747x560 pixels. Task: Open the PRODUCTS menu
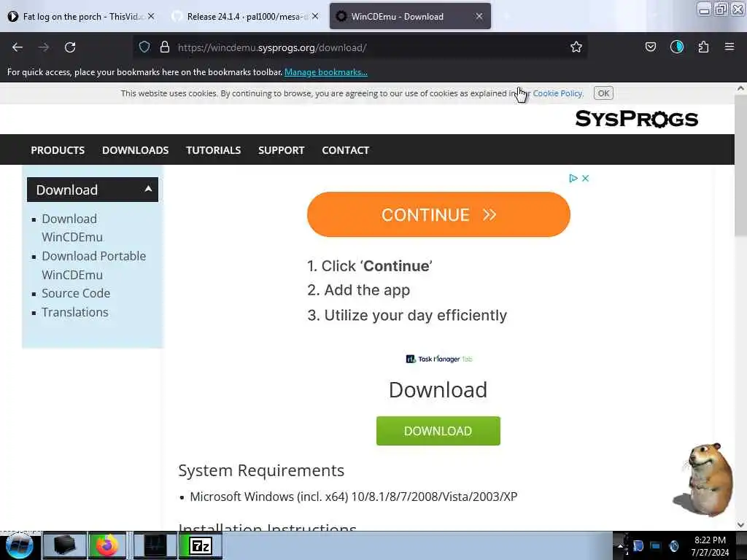pos(58,150)
